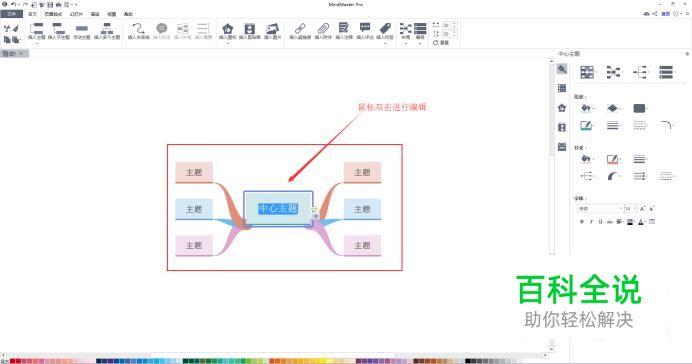
Task: Click the Layout ribbon icon
Action: (406, 29)
